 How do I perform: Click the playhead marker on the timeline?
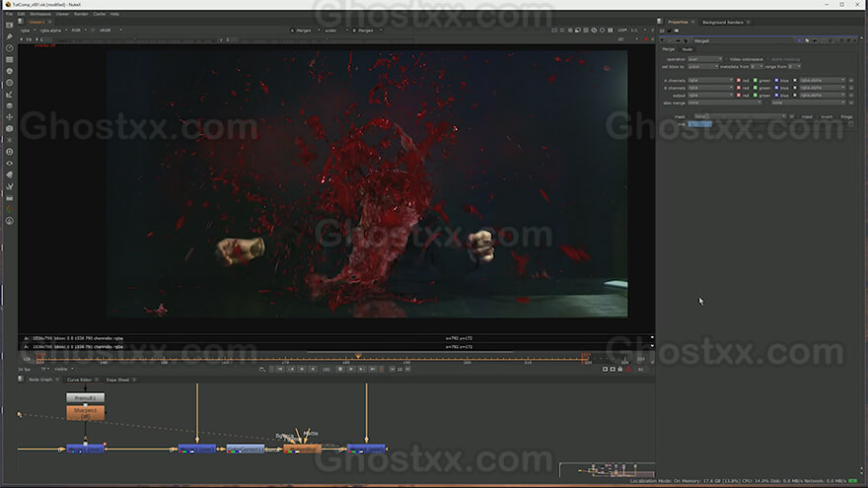coord(358,356)
